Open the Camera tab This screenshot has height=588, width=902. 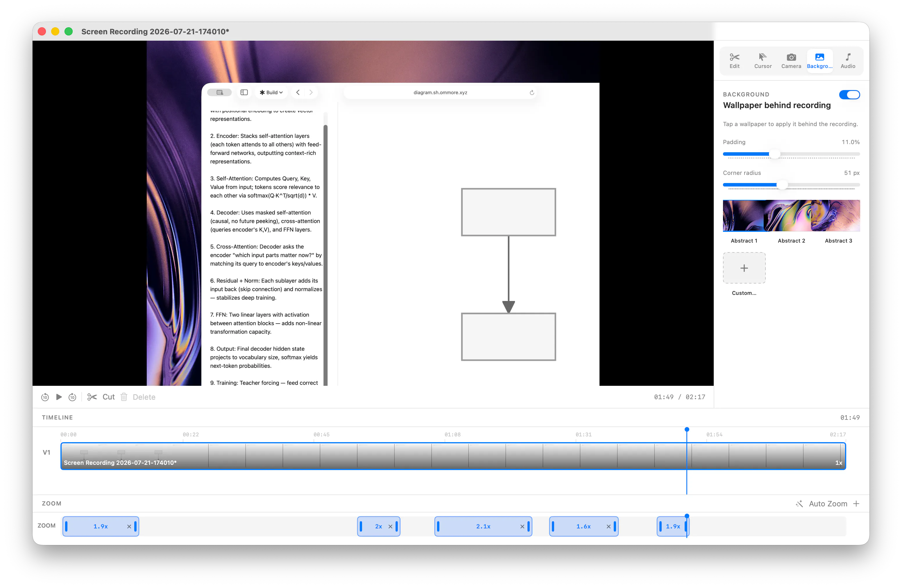[791, 61]
